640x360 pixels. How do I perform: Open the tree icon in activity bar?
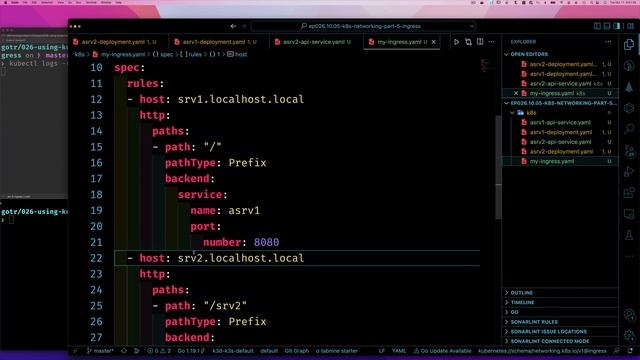pos(629,87)
